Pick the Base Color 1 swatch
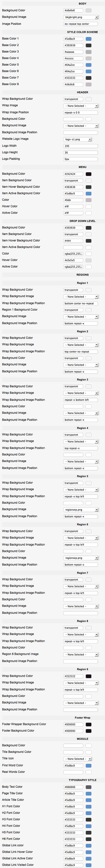 click(88, 39)
